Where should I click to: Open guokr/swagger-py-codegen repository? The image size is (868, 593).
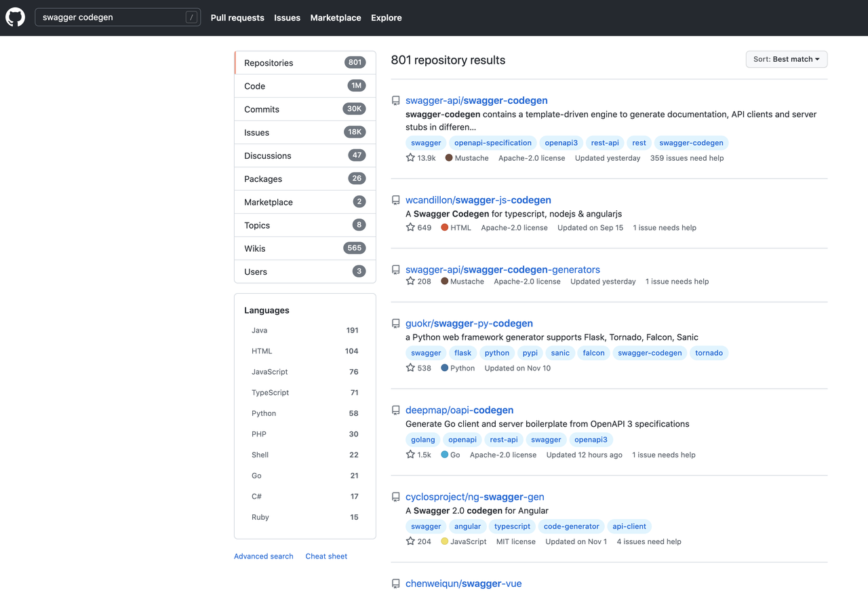coord(469,324)
